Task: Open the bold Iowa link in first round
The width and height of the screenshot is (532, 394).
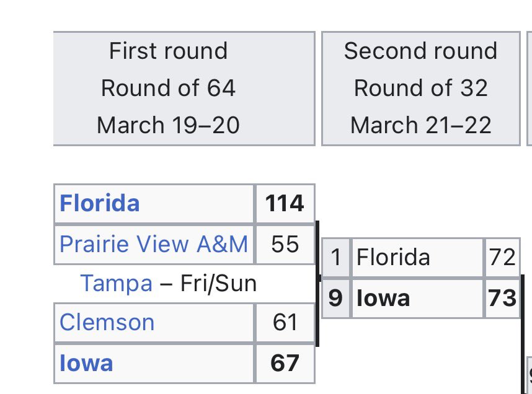Action: tap(86, 363)
